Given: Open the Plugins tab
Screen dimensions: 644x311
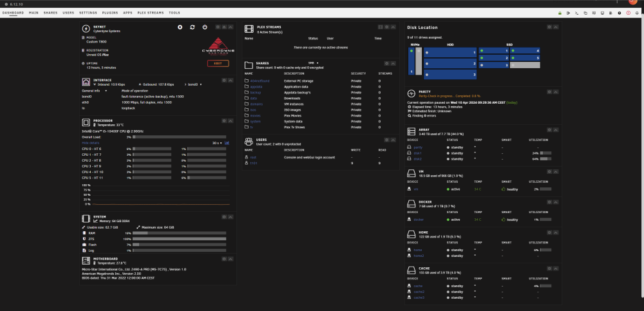Looking at the screenshot, I should coord(111,13).
